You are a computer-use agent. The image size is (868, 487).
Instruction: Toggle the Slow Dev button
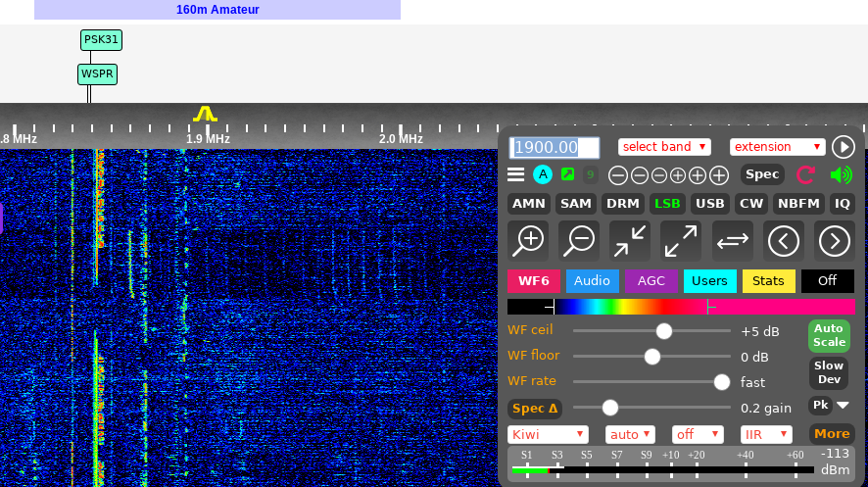[829, 372]
